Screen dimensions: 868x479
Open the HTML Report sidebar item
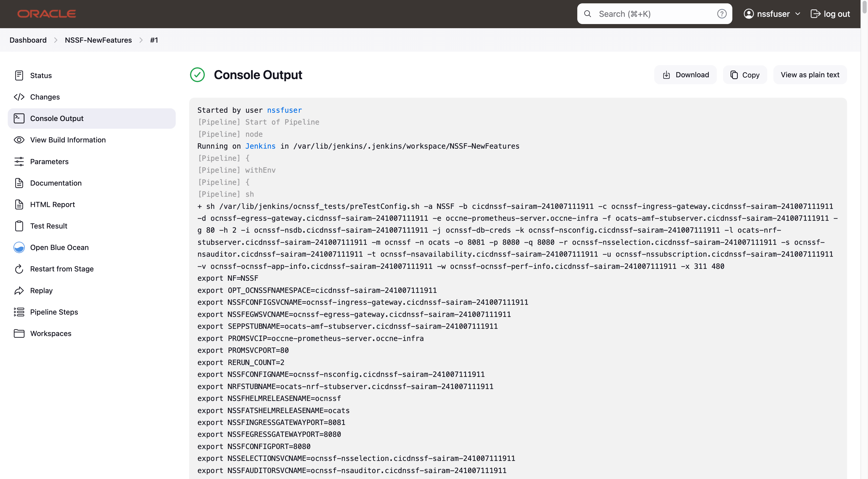[52, 205]
